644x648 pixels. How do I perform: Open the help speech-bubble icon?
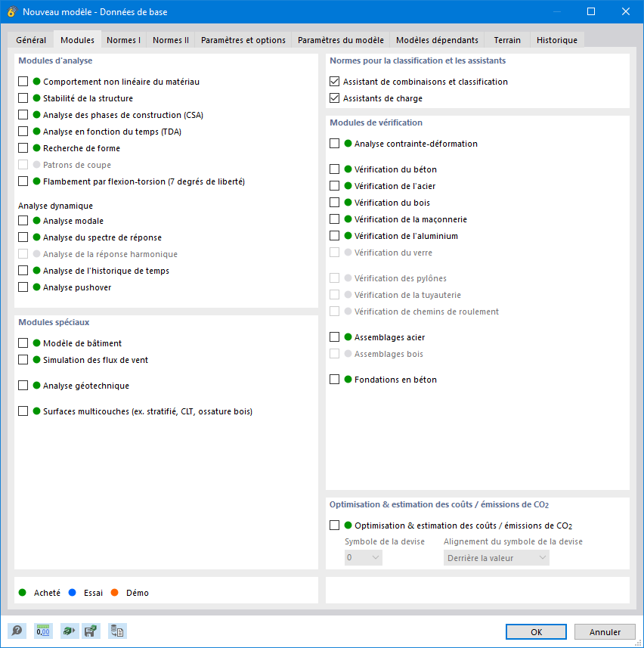[x=17, y=631]
